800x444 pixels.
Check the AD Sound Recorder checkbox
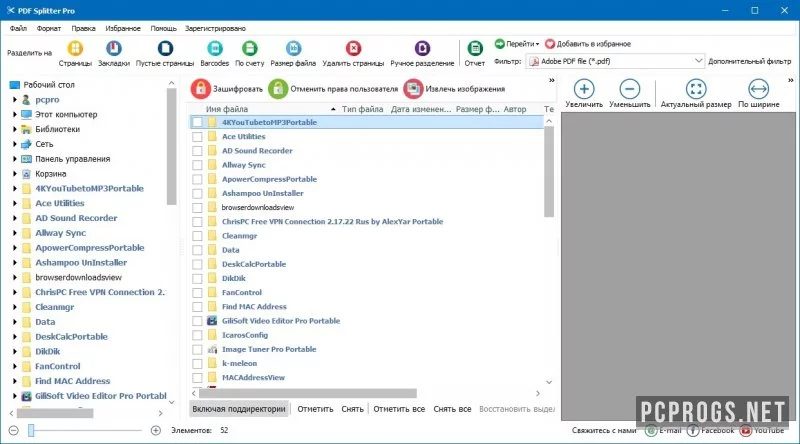[197, 151]
